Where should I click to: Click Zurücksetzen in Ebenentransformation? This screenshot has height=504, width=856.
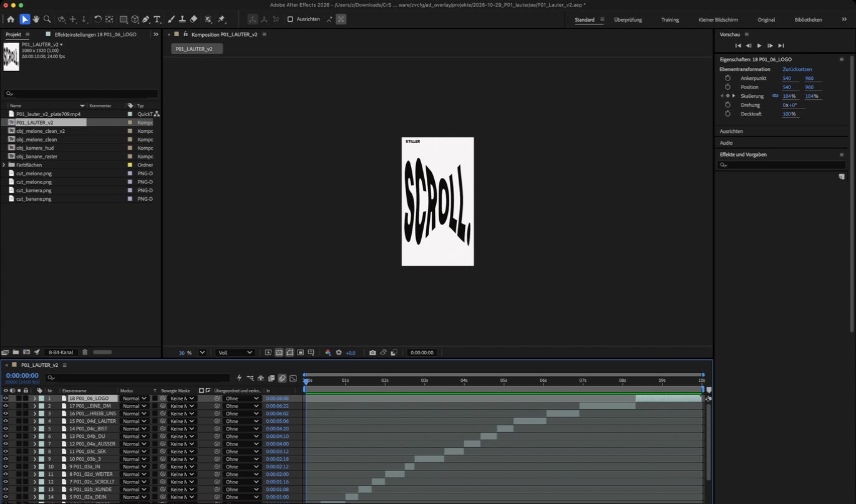coord(797,69)
